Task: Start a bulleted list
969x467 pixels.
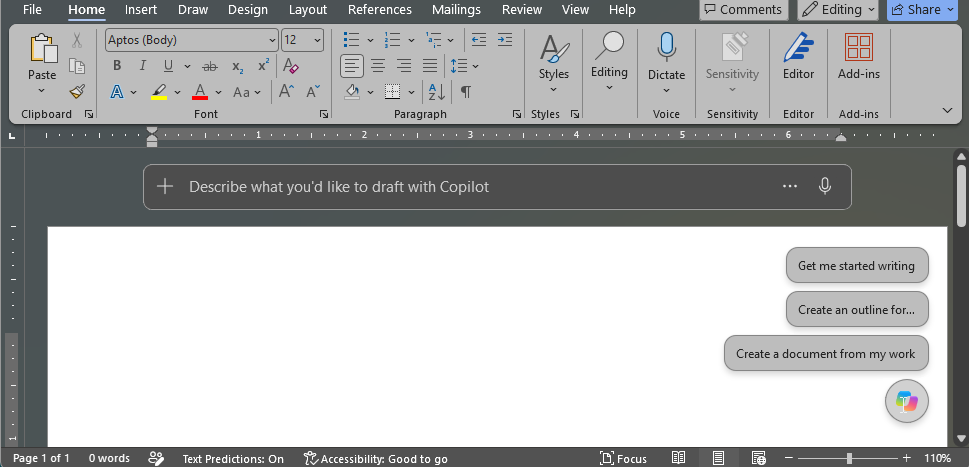Action: click(352, 40)
